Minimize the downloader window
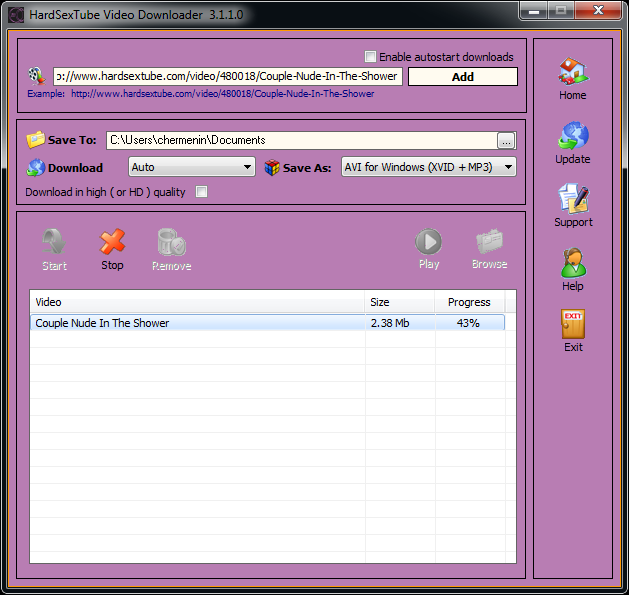This screenshot has height=595, width=629. coord(534,11)
